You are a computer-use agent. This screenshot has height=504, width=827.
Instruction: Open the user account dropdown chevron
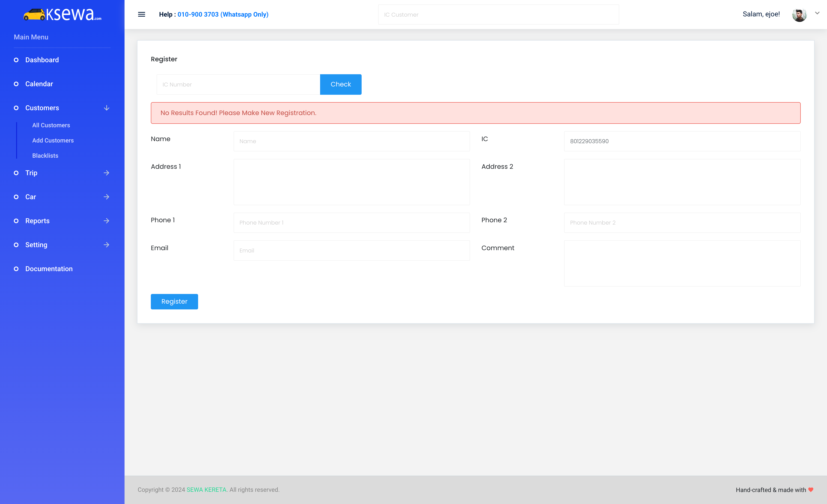pyautogui.click(x=817, y=13)
